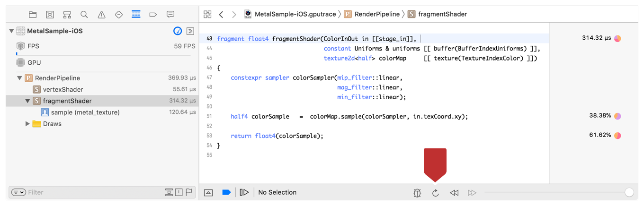Collapse the MetalSample-iOS root item
Screen dimensions: 644x206
11,31
